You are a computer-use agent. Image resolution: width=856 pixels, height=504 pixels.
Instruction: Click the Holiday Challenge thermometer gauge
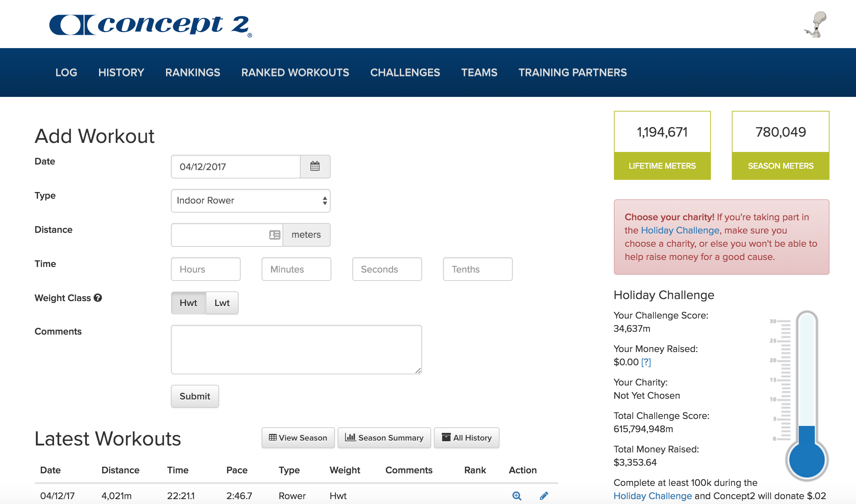[x=806, y=394]
